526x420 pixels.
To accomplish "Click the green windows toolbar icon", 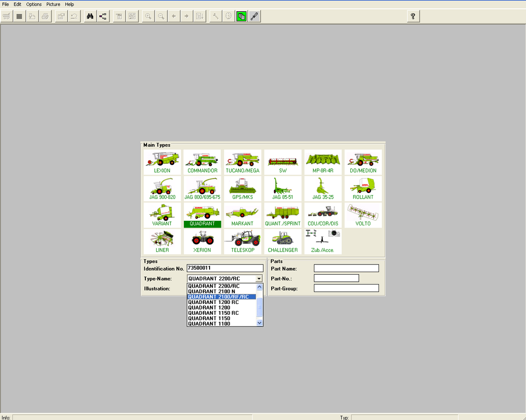I will (241, 16).
